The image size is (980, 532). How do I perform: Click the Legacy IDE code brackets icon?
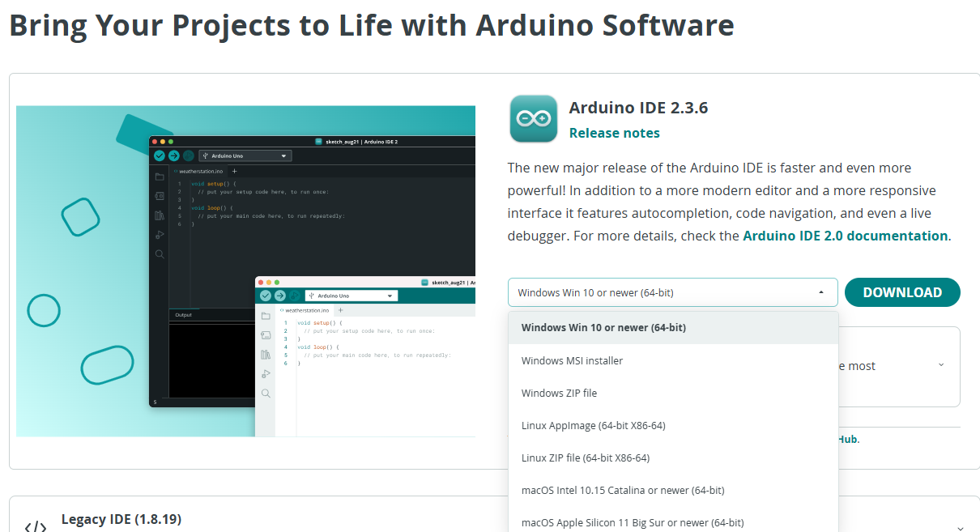(36, 526)
